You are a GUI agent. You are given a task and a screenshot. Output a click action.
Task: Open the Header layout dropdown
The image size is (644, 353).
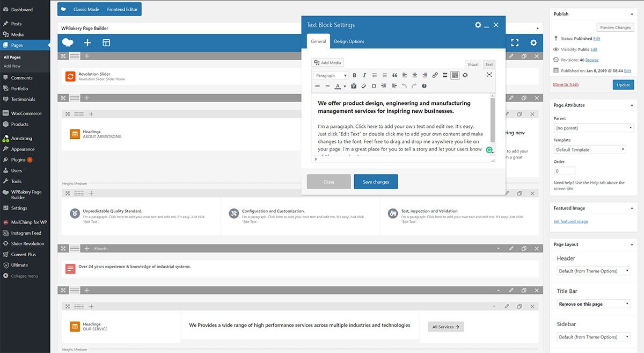(594, 271)
